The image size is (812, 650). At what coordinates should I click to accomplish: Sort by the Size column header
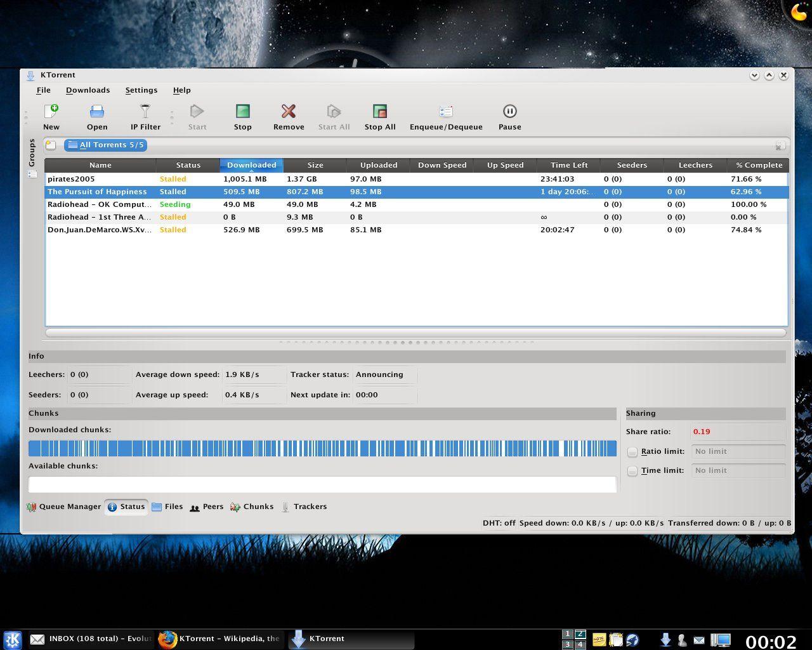pos(315,165)
